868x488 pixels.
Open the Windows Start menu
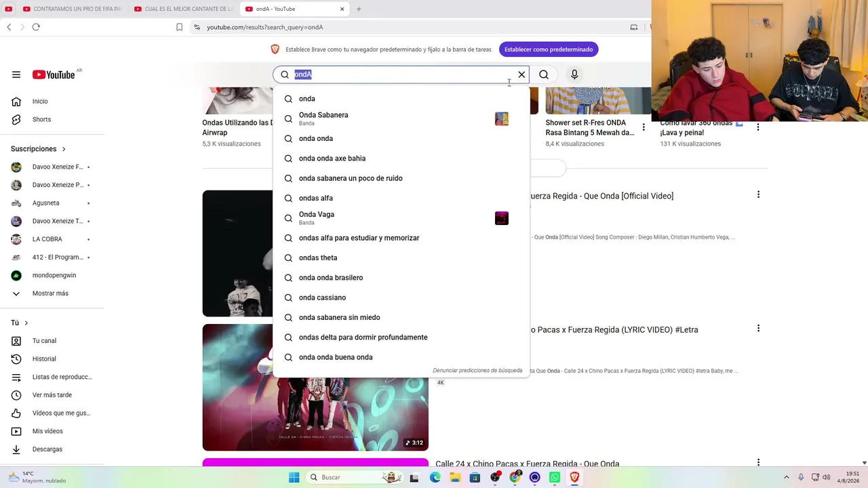(x=294, y=477)
